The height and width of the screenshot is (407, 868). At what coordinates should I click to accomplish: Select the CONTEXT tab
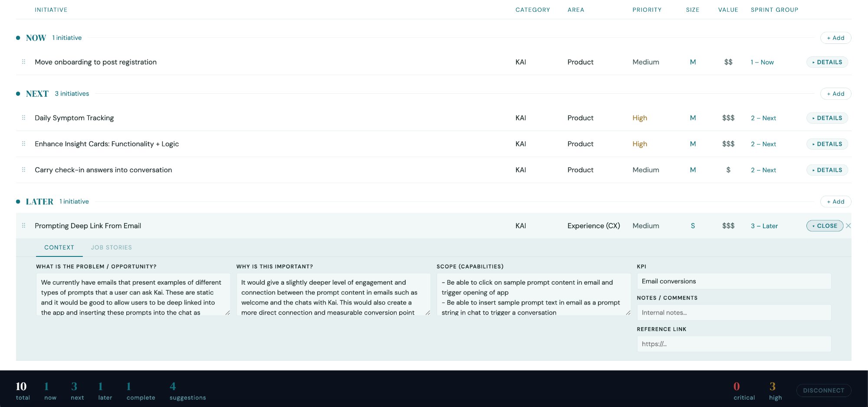59,247
